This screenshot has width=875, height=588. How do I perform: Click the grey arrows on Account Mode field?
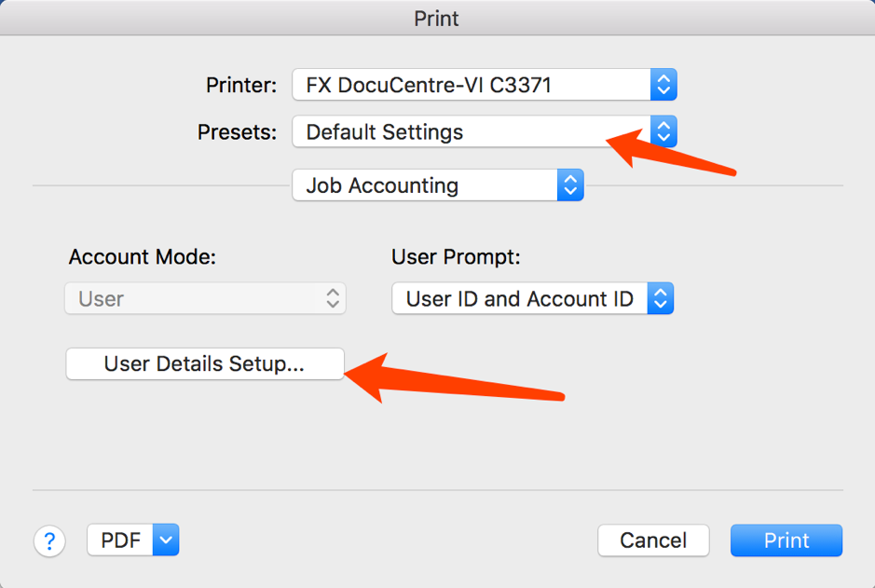coord(333,299)
